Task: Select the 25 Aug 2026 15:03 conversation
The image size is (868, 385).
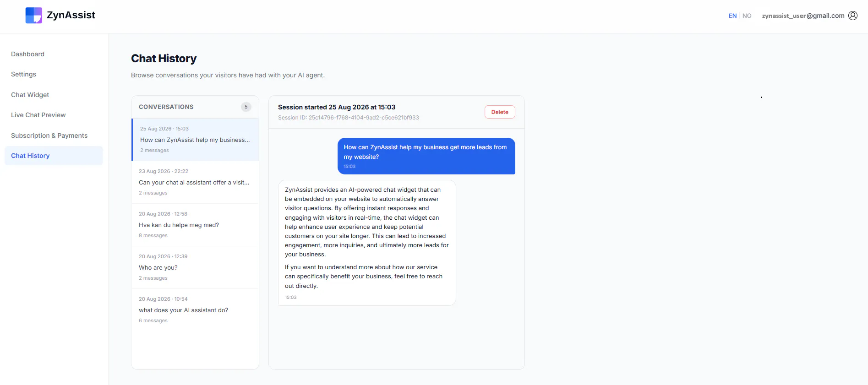Action: [196, 140]
